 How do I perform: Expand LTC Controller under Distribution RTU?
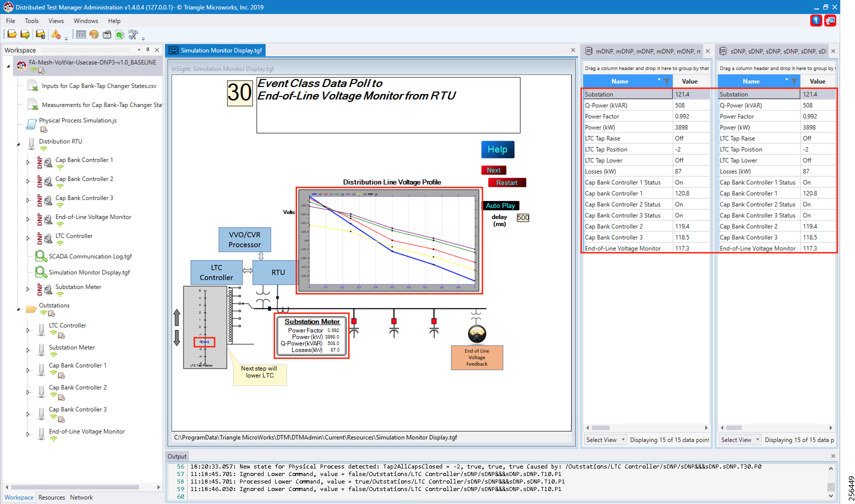pyautogui.click(x=28, y=238)
